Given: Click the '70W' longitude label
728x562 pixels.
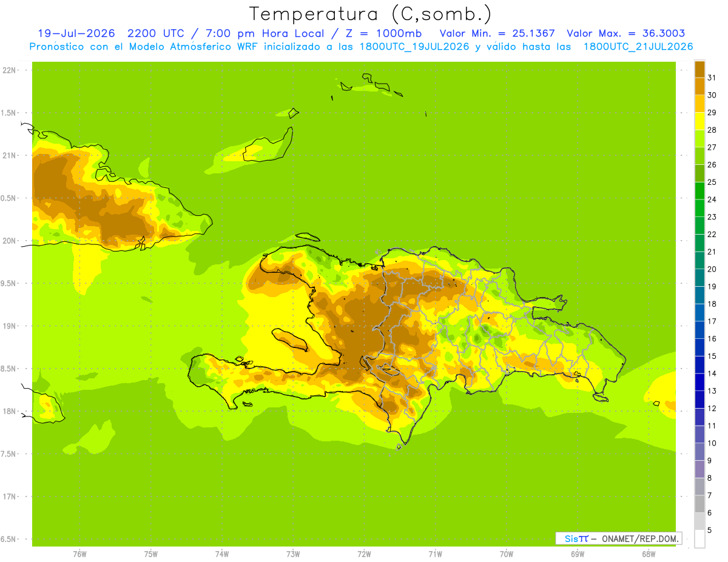Looking at the screenshot, I should click(x=507, y=554).
